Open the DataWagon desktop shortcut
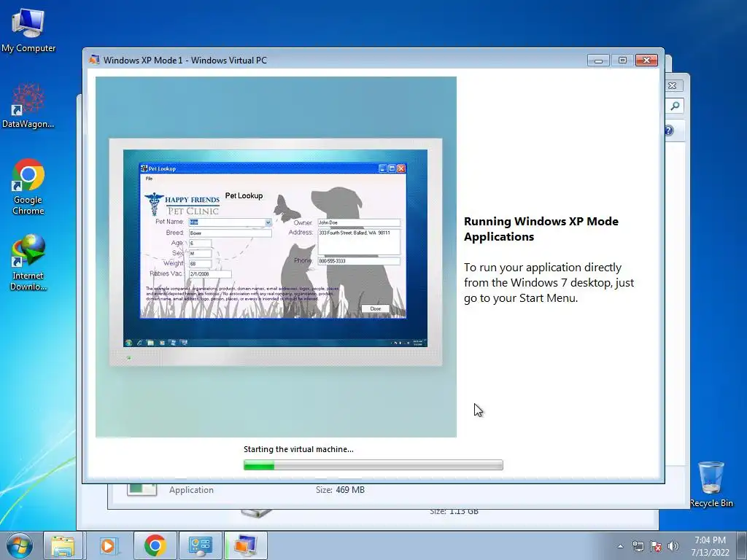The image size is (747, 560). (x=28, y=106)
